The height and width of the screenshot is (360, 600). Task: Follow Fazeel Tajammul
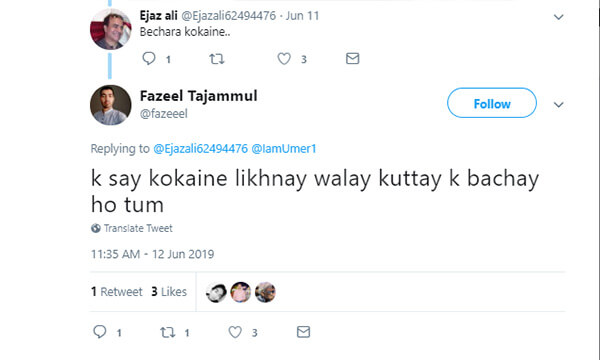pos(492,103)
